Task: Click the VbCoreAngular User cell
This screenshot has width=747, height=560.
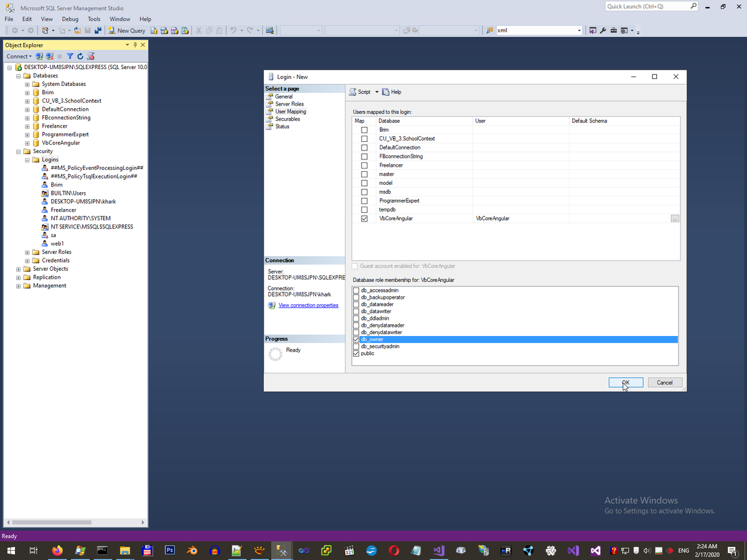Action: coord(520,218)
